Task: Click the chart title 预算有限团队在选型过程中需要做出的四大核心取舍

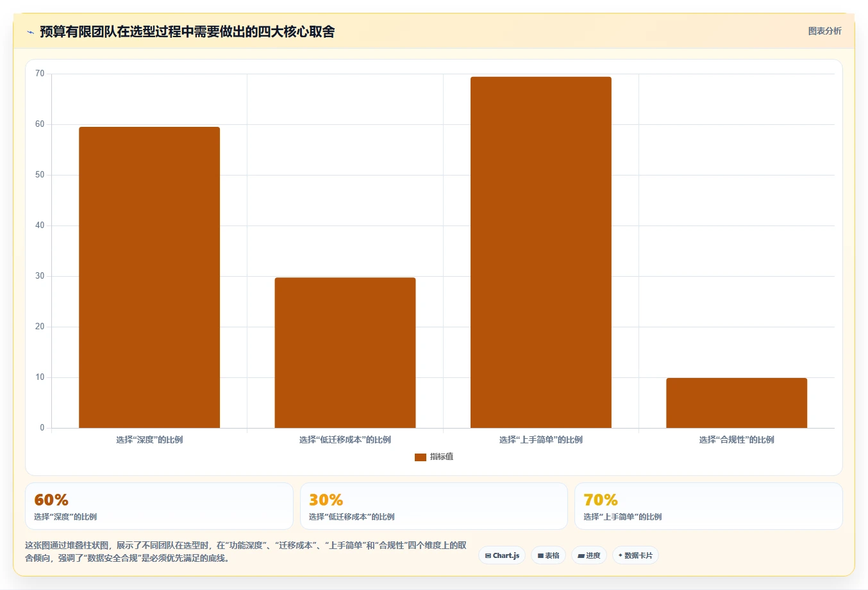Action: pos(187,32)
